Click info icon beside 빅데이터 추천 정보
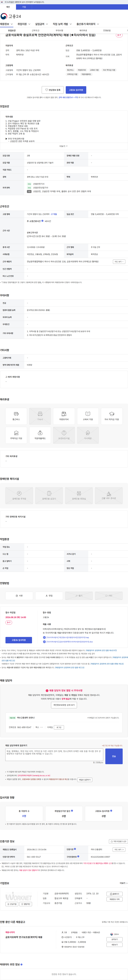This screenshot has width=128, height=980. click(x=21, y=964)
